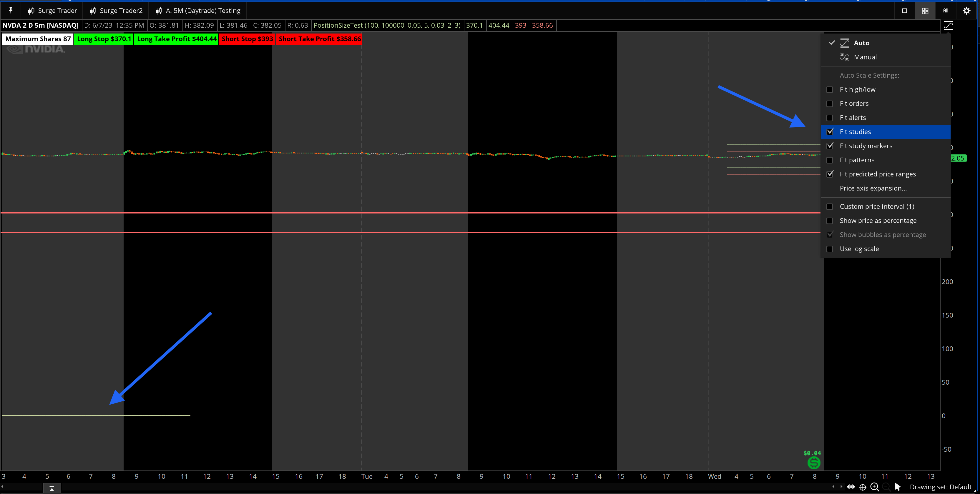Screen dimensions: 980x494
Task: Switch to single chart layout icon
Action: (905, 11)
